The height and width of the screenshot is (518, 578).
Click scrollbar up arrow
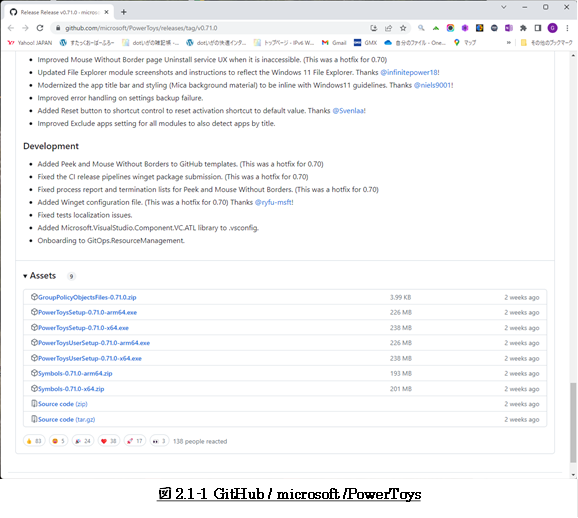(573, 56)
